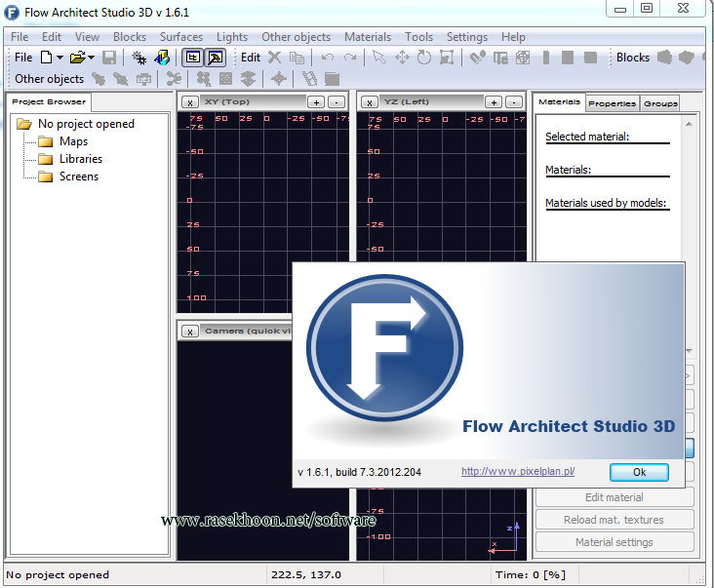Close the XY (Top) viewport
The image size is (714, 588).
click(x=190, y=102)
